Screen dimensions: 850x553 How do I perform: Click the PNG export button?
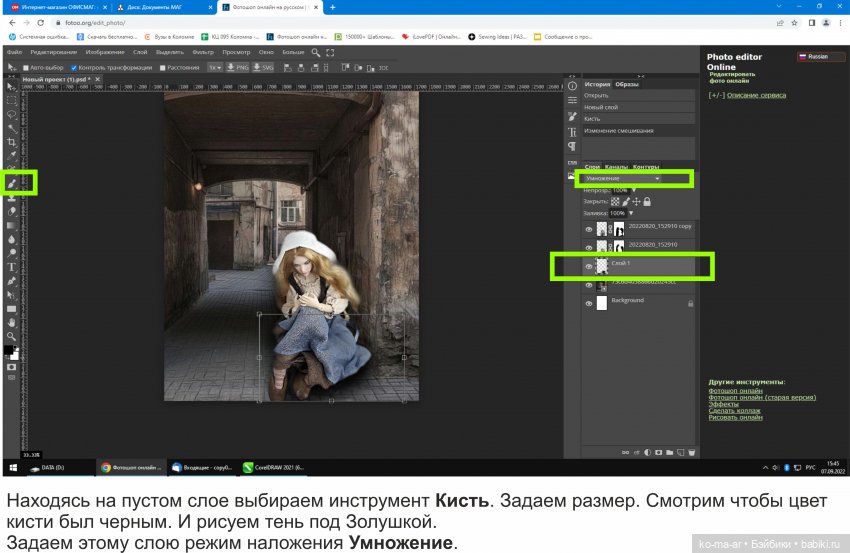pos(237,68)
